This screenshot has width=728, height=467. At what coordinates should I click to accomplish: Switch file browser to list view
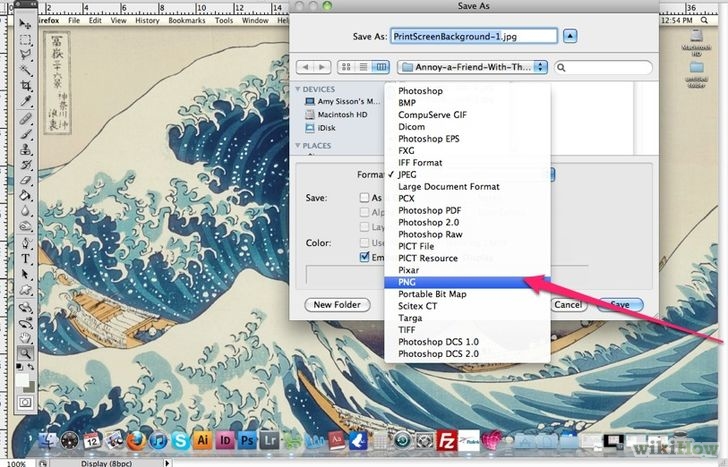(364, 67)
